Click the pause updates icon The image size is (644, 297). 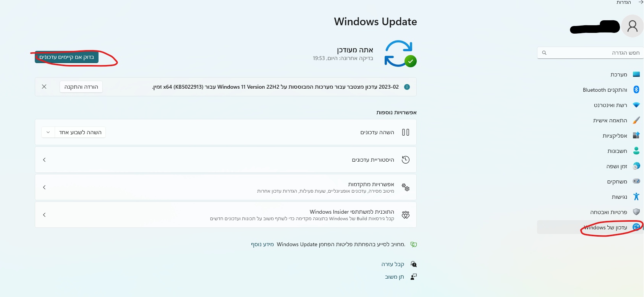point(406,132)
